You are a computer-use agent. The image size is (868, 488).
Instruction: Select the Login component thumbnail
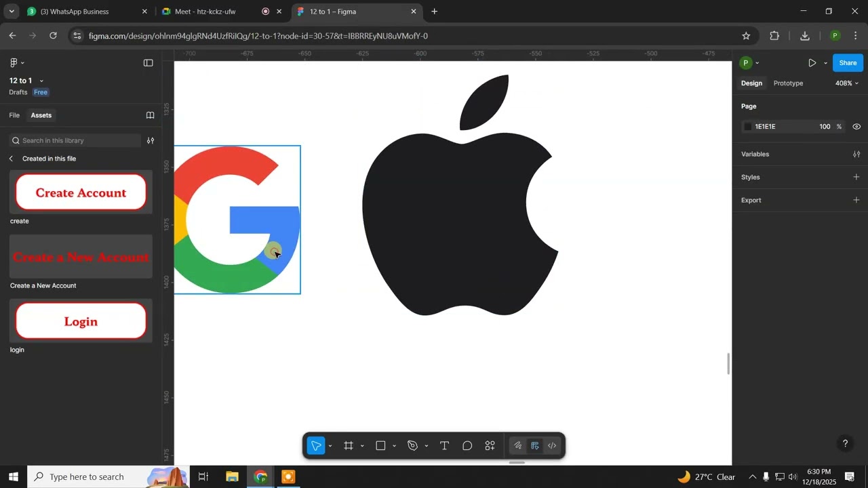click(81, 321)
